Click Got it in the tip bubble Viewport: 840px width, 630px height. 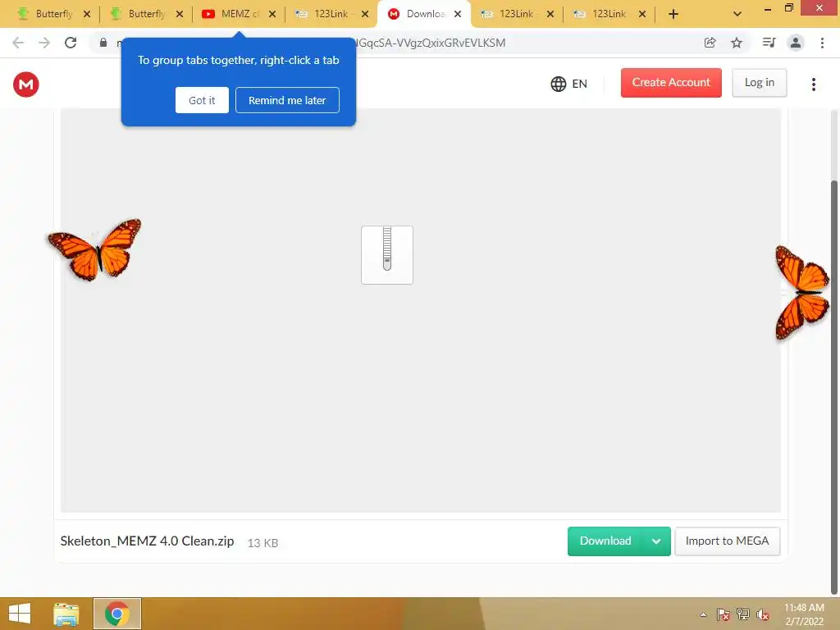pyautogui.click(x=202, y=100)
